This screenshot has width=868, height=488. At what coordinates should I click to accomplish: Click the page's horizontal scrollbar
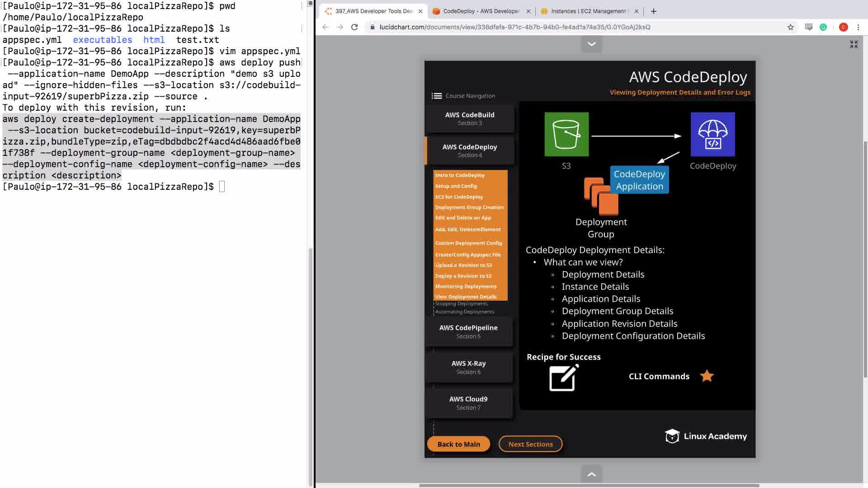click(x=589, y=486)
